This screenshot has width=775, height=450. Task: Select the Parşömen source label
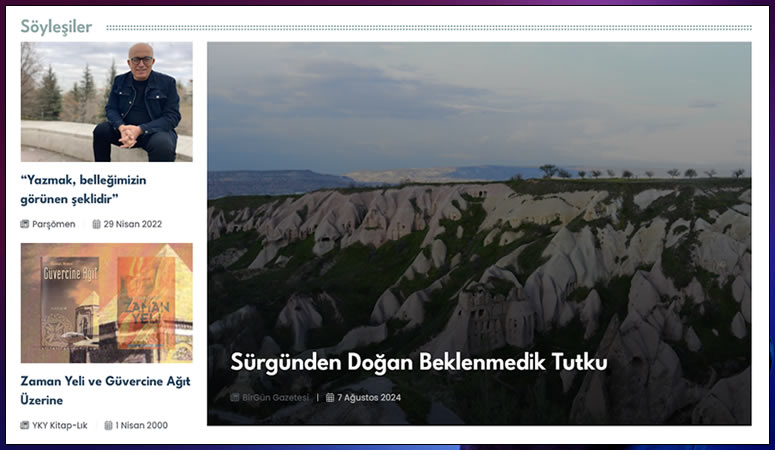tap(54, 224)
